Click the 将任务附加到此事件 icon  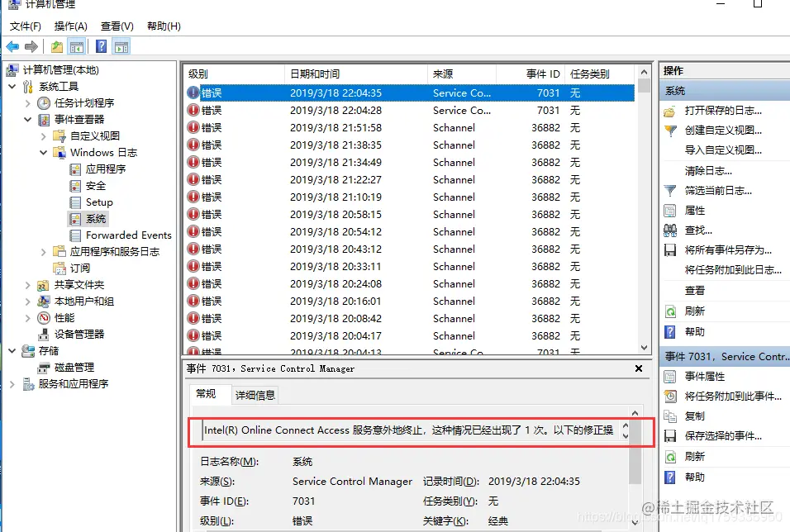(x=670, y=397)
